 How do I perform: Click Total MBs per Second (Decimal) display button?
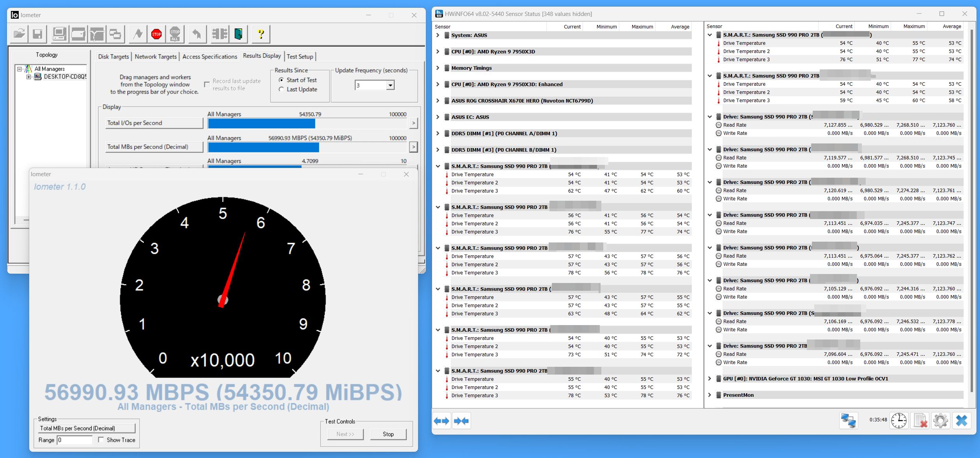point(154,147)
